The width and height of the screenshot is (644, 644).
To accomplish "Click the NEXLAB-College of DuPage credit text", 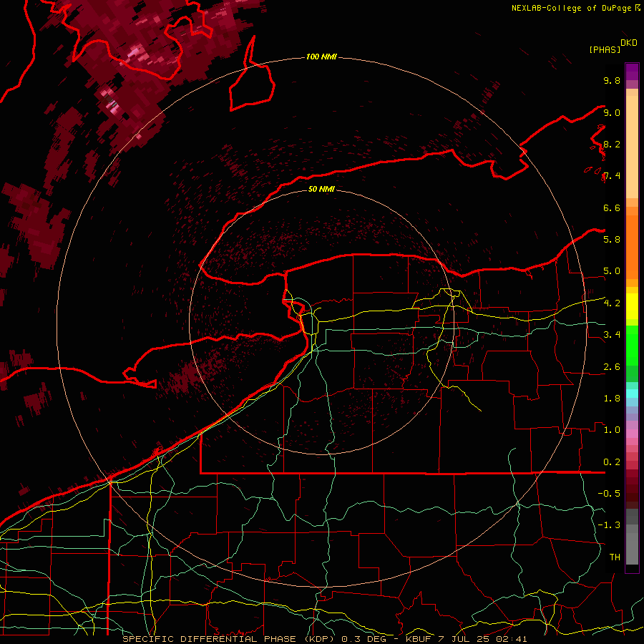I will [x=572, y=8].
